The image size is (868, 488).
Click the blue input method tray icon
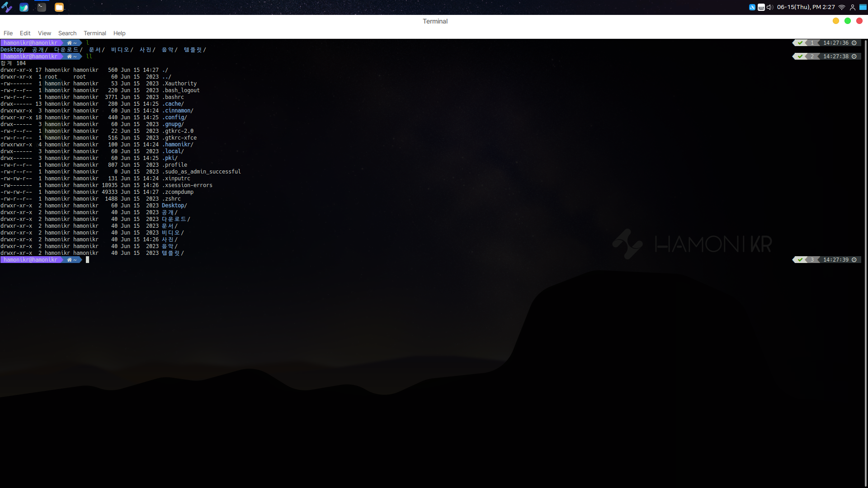752,7
